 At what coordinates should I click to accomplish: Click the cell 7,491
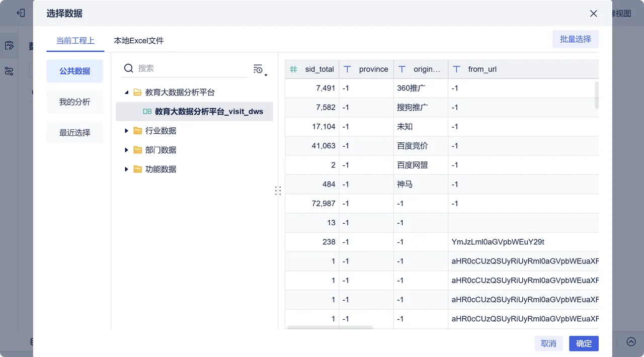[312, 88]
